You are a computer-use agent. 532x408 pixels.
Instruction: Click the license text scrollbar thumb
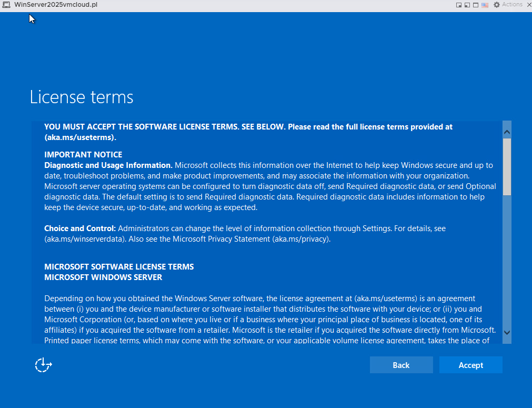point(507,166)
